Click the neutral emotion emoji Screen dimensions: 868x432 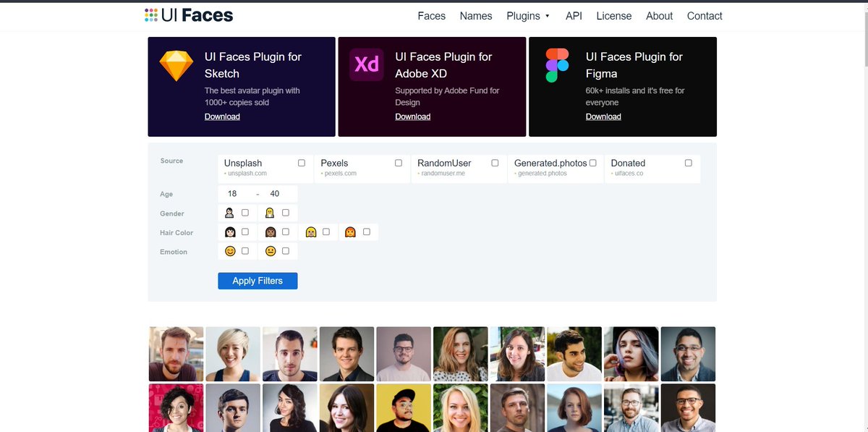[271, 251]
